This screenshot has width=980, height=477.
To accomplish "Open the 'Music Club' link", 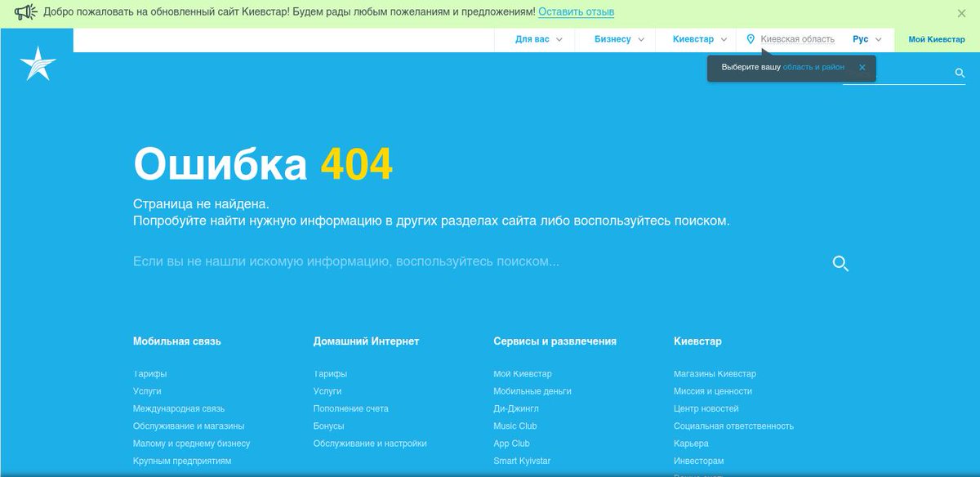I will coord(515,426).
